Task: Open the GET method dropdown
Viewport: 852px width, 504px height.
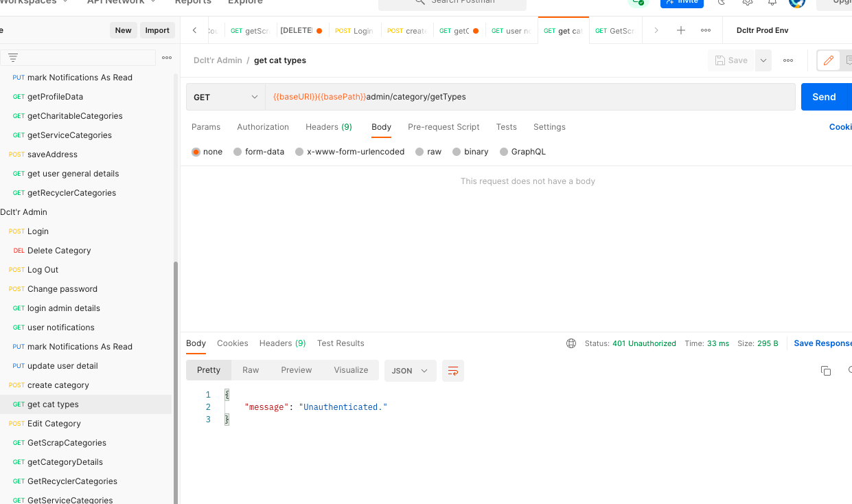Action: [x=225, y=97]
